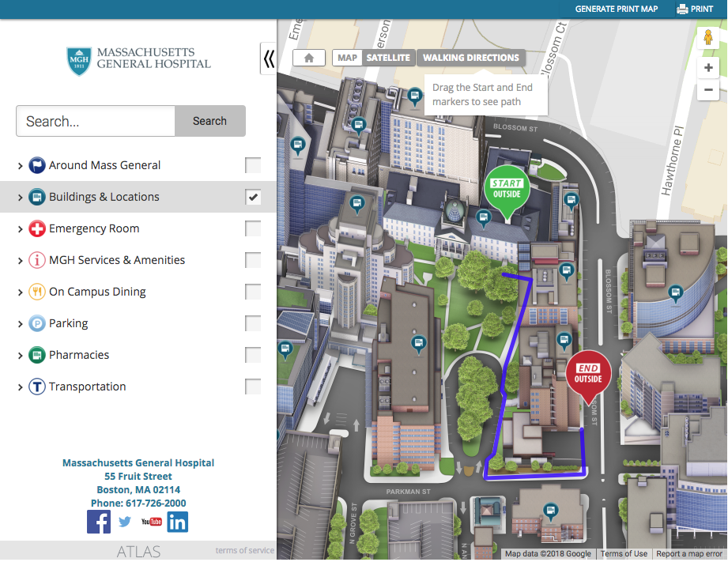Enable the Pharmacies checkbox
728x562 pixels.
coord(253,355)
